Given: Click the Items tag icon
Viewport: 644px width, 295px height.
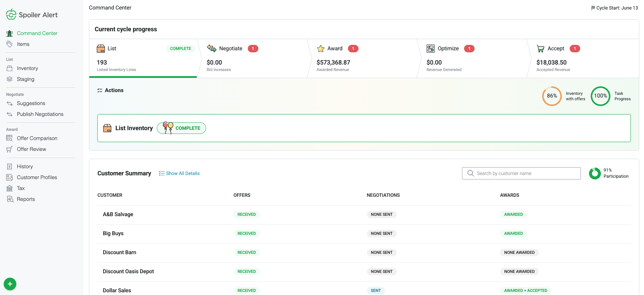Looking at the screenshot, I should pyautogui.click(x=10, y=44).
